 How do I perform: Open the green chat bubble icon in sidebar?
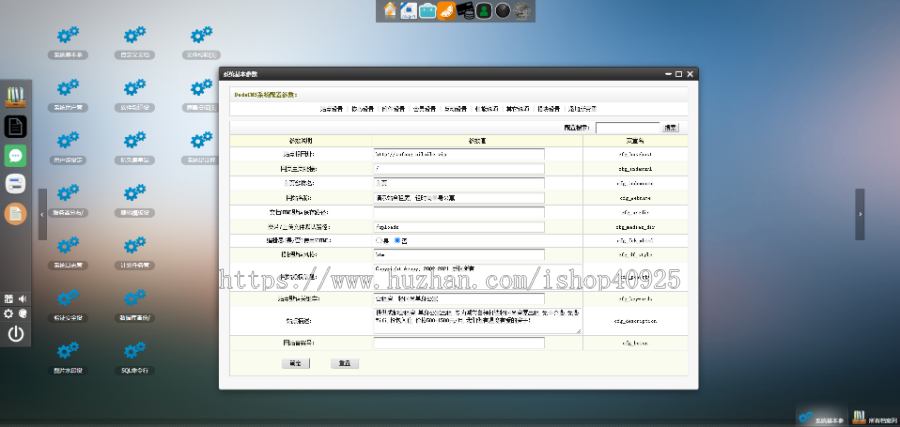coord(15,156)
